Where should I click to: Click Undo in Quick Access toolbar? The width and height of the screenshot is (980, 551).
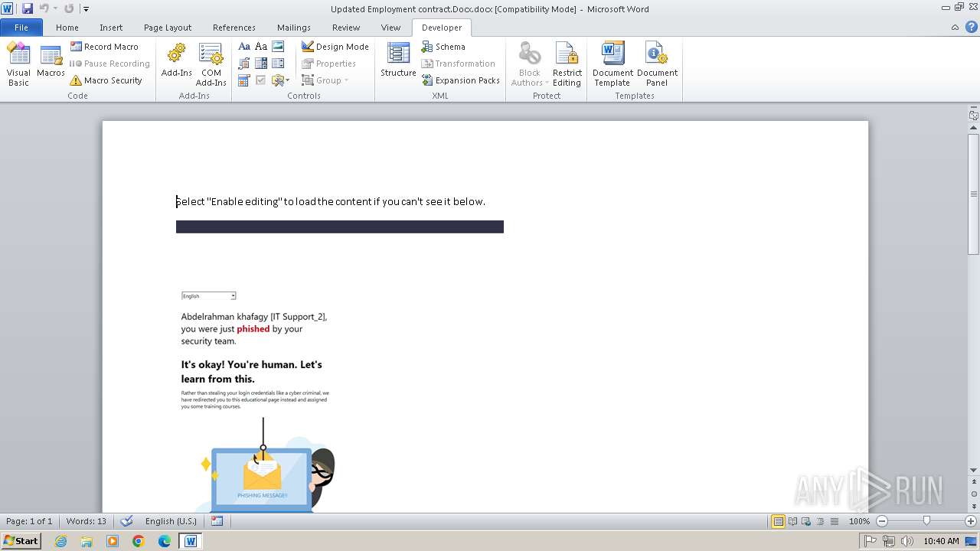44,8
